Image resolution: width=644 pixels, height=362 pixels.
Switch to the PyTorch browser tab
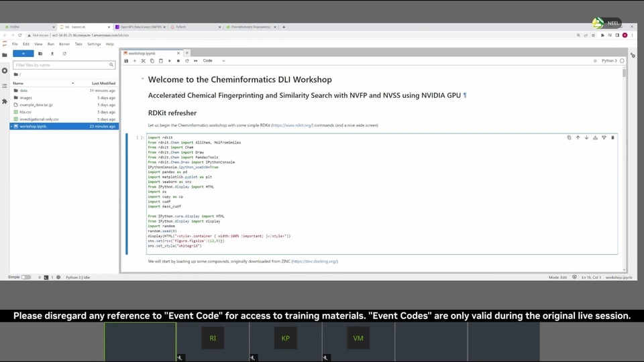click(195, 27)
